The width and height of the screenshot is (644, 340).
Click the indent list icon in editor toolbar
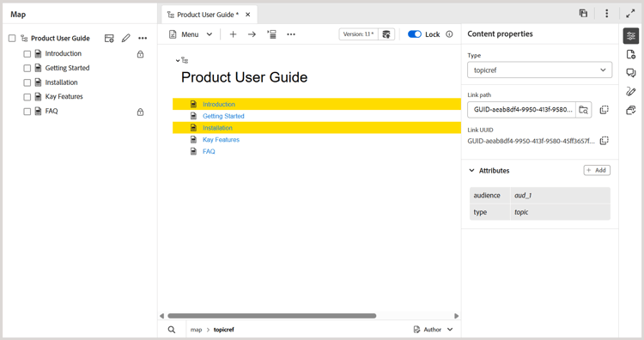coord(271,34)
